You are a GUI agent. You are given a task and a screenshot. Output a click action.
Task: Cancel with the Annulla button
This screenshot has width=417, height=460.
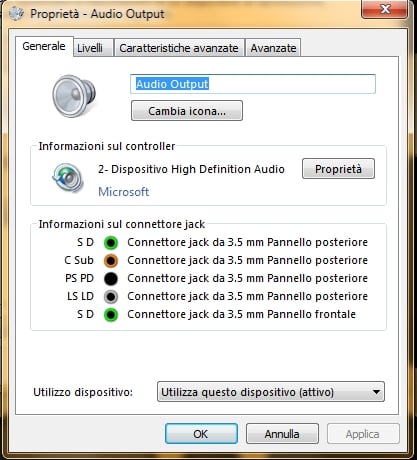pyautogui.click(x=282, y=434)
